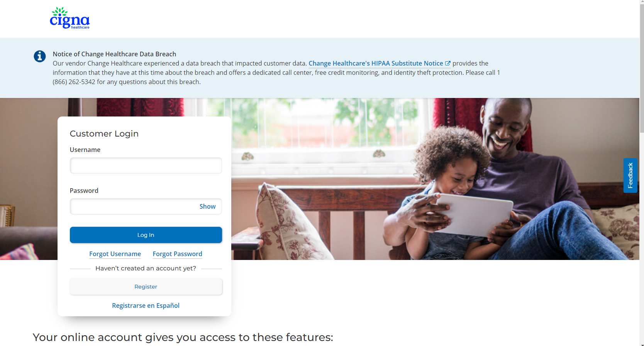Open the Forgot Username link
Image resolution: width=644 pixels, height=346 pixels.
(115, 254)
